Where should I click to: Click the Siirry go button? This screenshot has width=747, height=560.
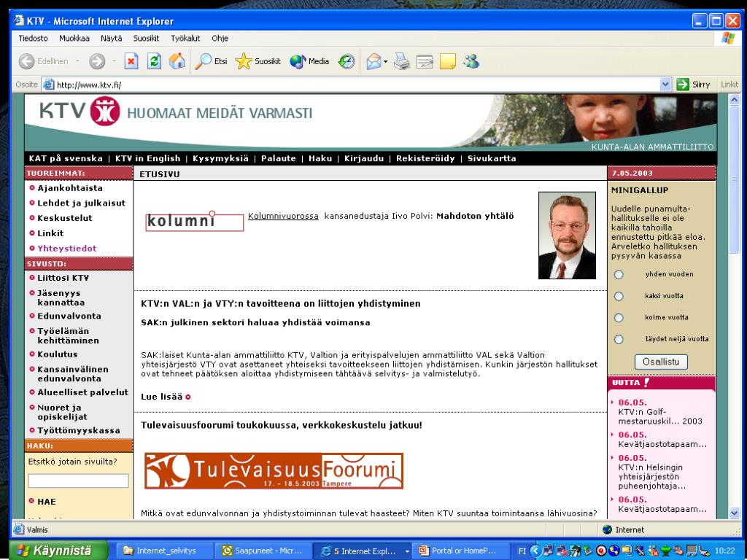pos(694,85)
